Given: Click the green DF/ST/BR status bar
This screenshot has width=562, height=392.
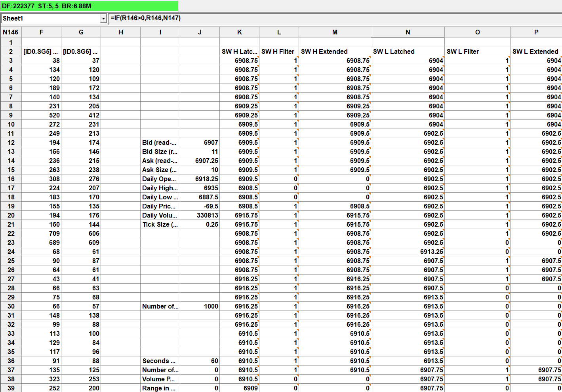Looking at the screenshot, I should click(x=89, y=6).
